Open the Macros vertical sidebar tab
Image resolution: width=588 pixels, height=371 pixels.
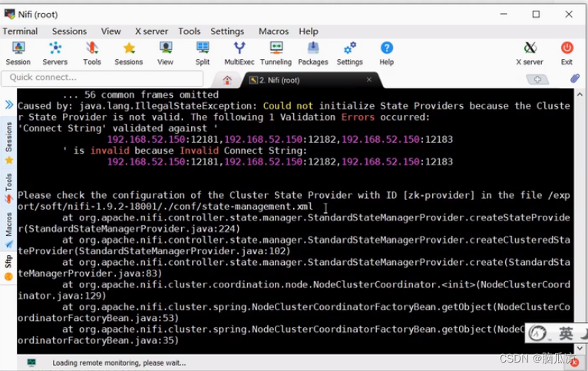(9, 230)
